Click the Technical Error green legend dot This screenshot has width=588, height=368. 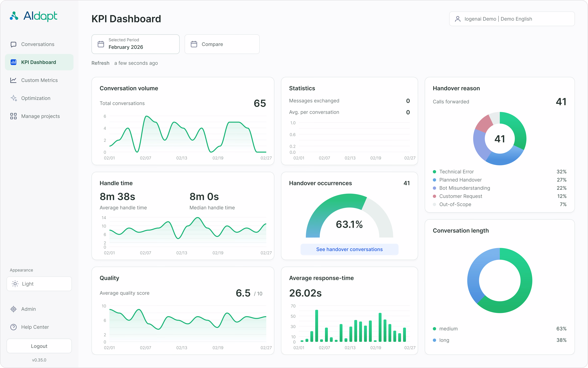(434, 172)
